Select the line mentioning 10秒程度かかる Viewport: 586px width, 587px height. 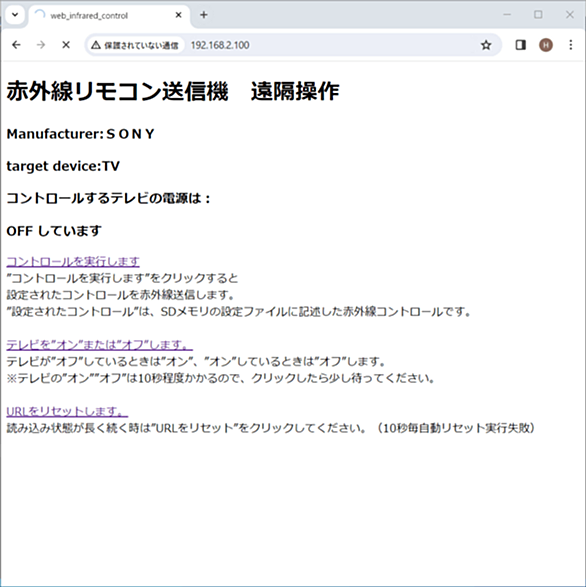tap(221, 378)
